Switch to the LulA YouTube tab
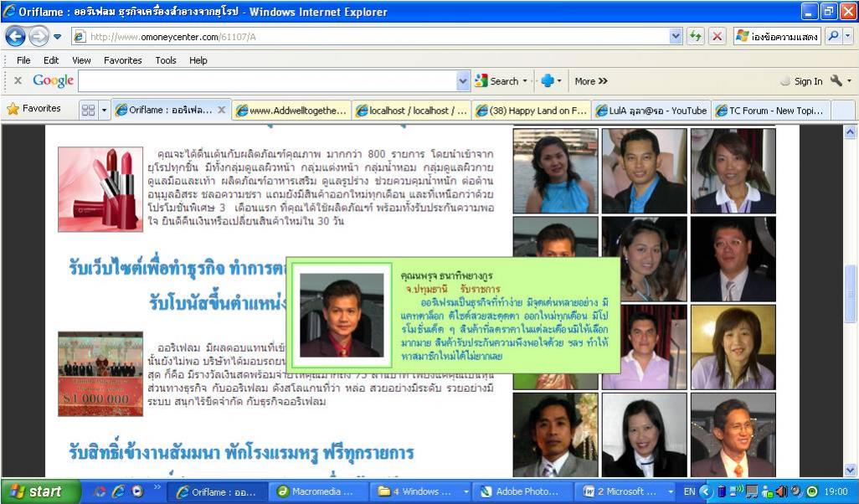 tap(651, 111)
